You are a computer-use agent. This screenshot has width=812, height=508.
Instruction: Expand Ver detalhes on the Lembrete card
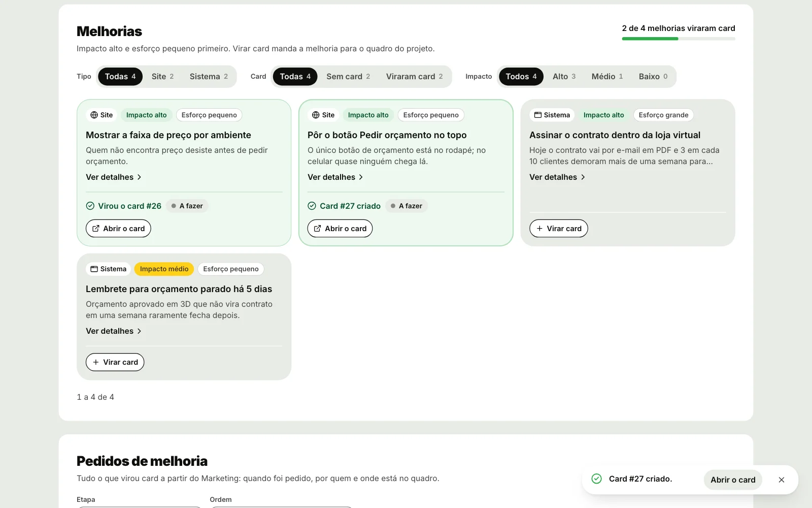(114, 331)
